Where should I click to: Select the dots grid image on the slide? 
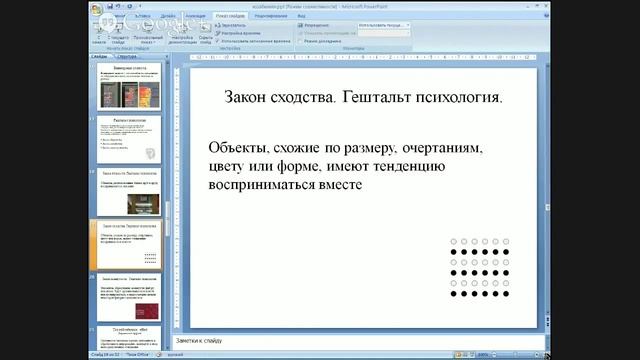click(x=480, y=267)
